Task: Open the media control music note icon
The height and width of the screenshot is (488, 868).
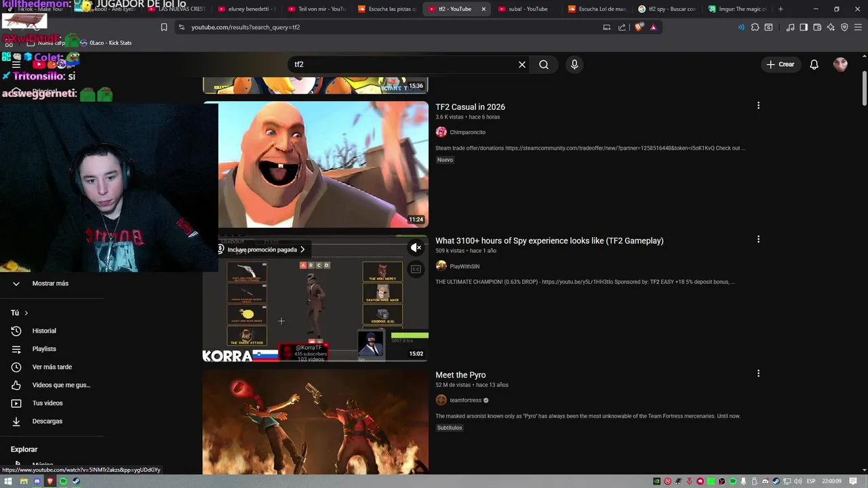Action: [x=790, y=27]
